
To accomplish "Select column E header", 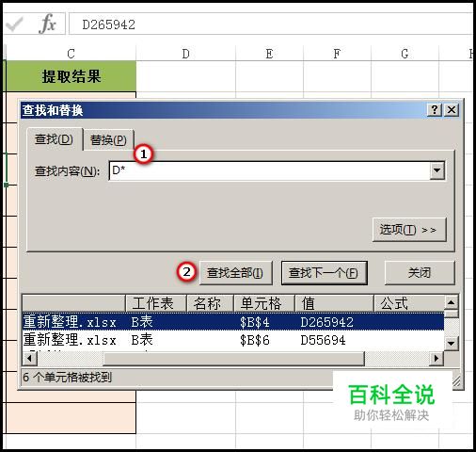I will pyautogui.click(x=269, y=54).
